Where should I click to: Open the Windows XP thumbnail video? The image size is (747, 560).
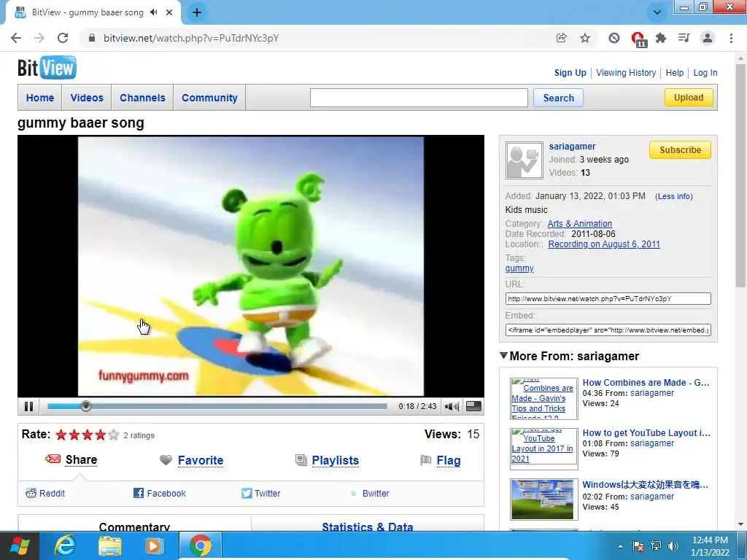[543, 499]
